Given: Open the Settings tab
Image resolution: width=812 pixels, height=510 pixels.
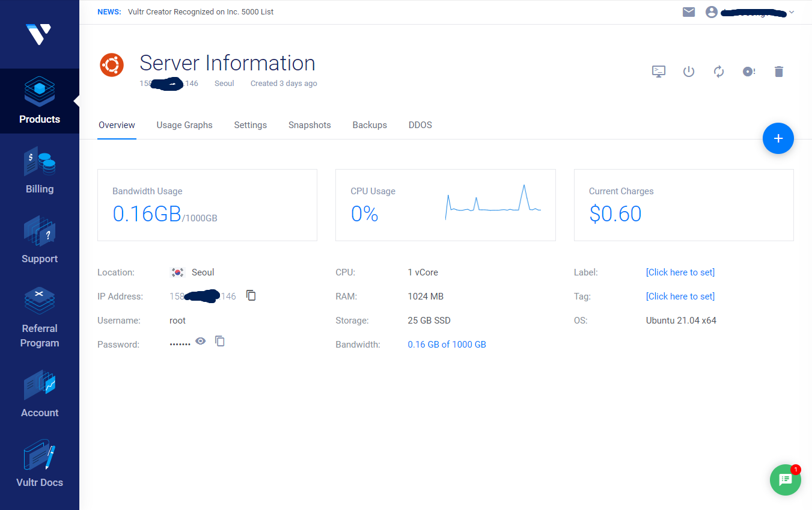Looking at the screenshot, I should click(x=250, y=125).
